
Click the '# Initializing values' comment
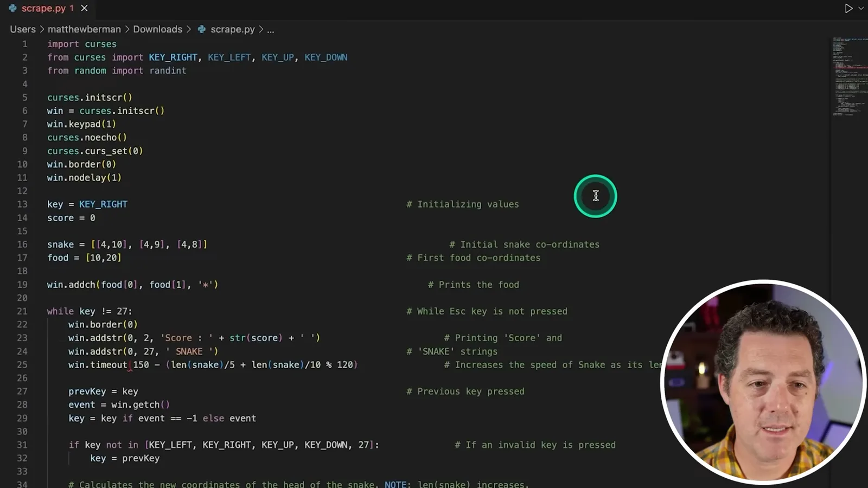(x=463, y=204)
